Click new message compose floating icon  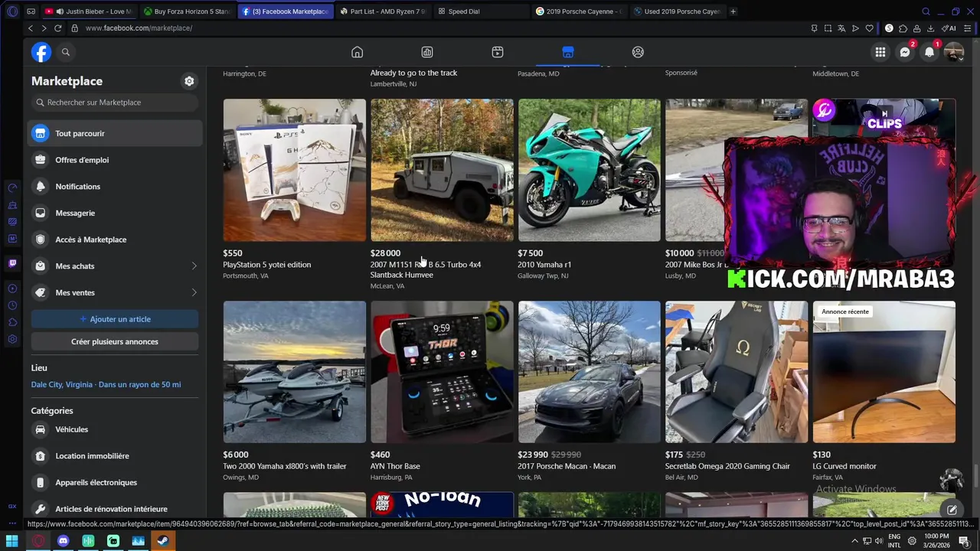coord(952,510)
